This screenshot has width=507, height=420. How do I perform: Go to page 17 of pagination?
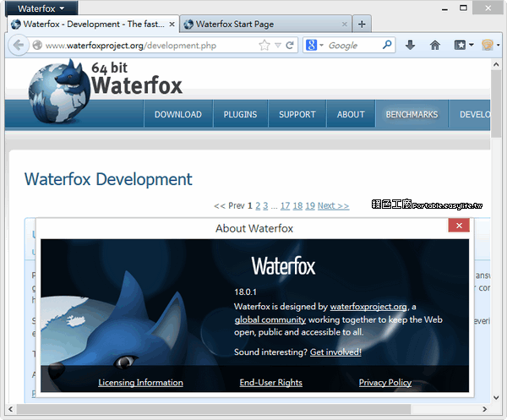point(285,206)
